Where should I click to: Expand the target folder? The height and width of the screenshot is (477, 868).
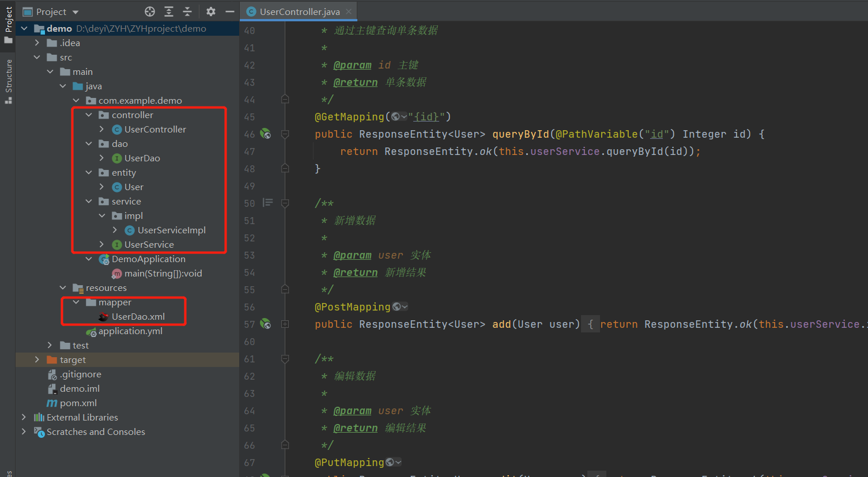(x=37, y=359)
